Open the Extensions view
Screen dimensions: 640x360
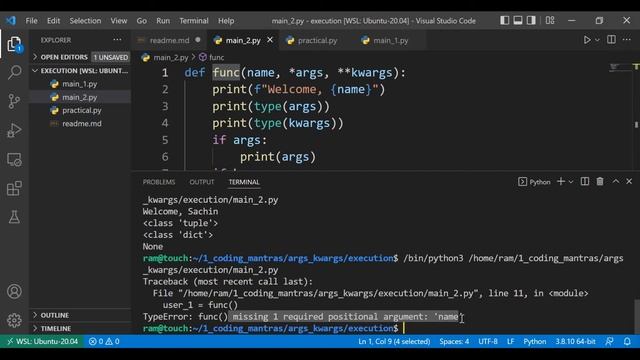(x=14, y=188)
